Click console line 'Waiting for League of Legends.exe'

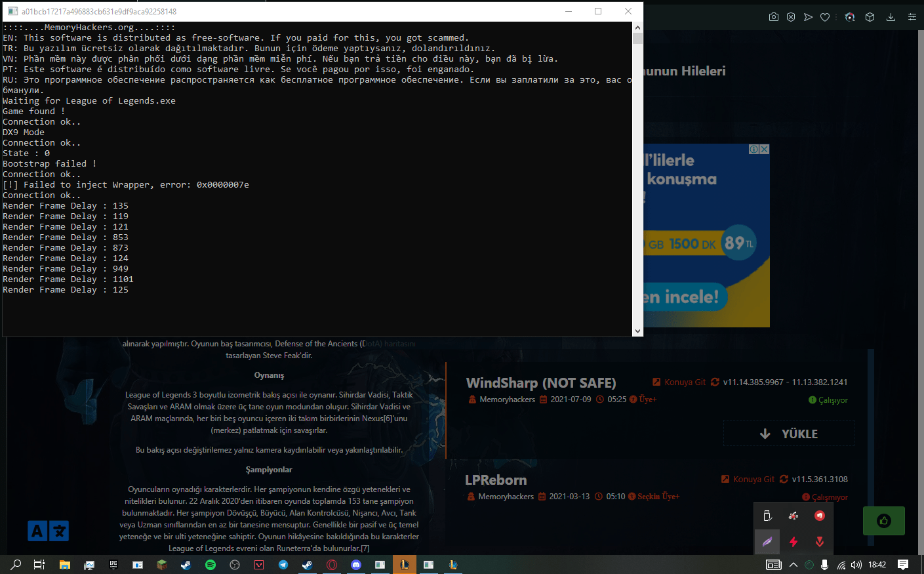[89, 101]
